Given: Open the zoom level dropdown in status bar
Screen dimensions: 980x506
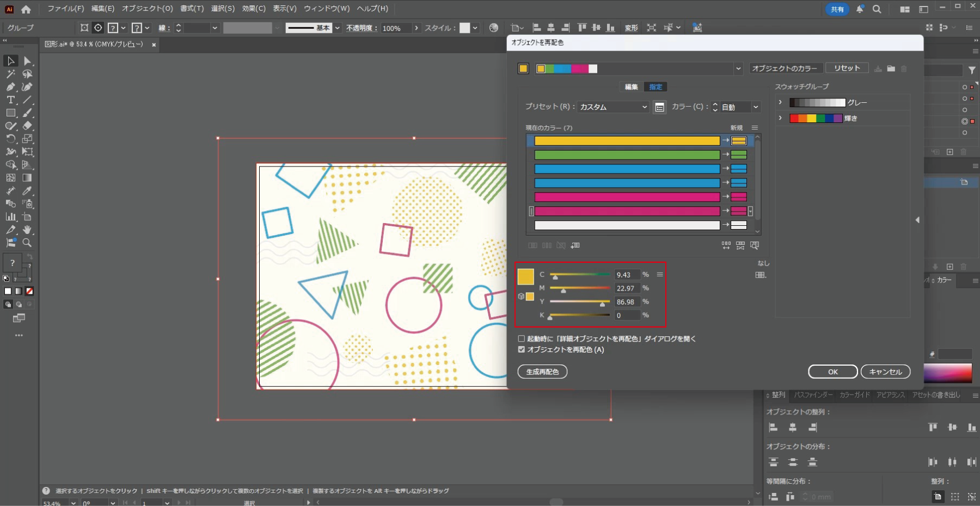Looking at the screenshot, I should [x=73, y=503].
